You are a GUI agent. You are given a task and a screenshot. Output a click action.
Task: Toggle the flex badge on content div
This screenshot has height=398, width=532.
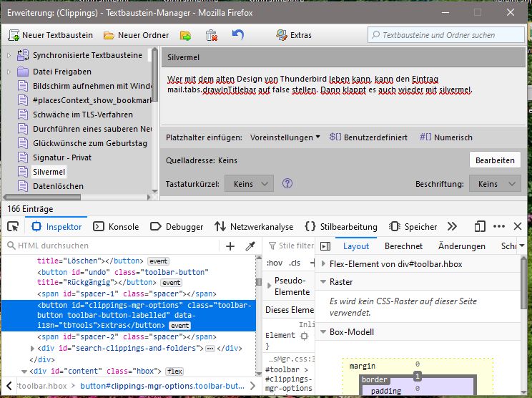(x=174, y=372)
